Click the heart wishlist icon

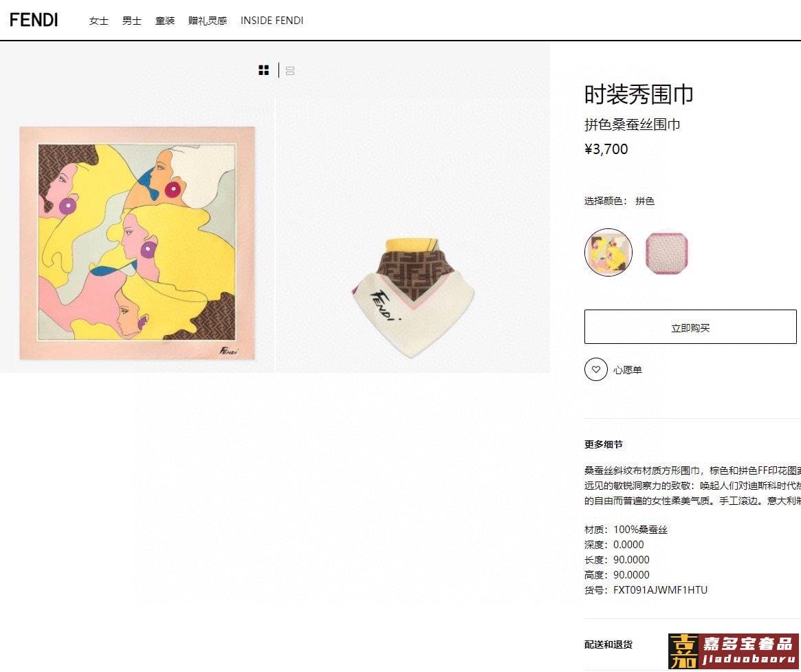coord(595,369)
